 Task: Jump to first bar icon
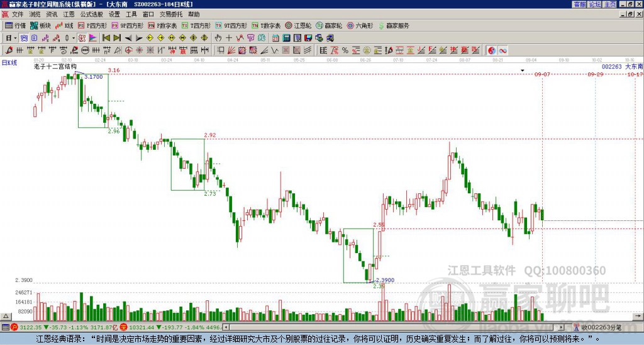click(106, 38)
